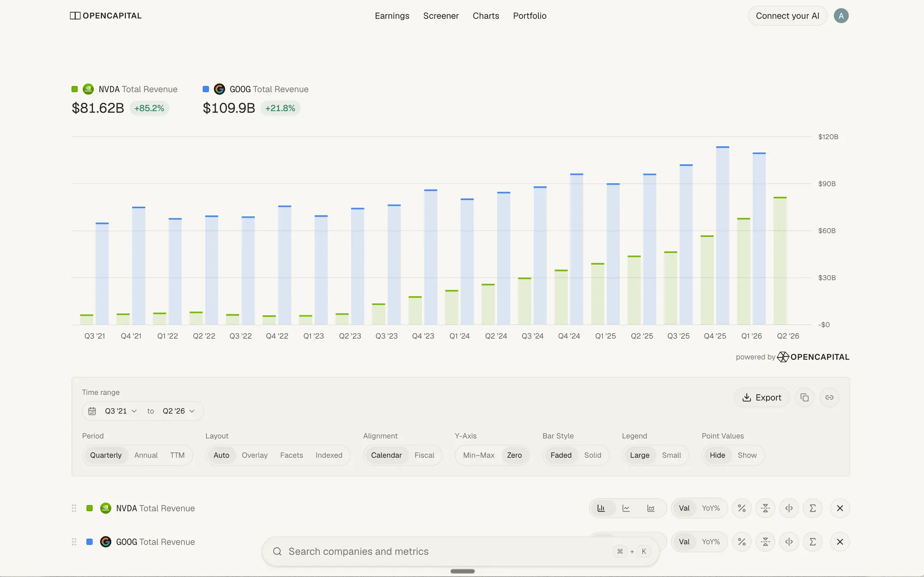Image resolution: width=924 pixels, height=577 pixels.
Task: Select Val mode in GOOG row
Action: pyautogui.click(x=684, y=541)
